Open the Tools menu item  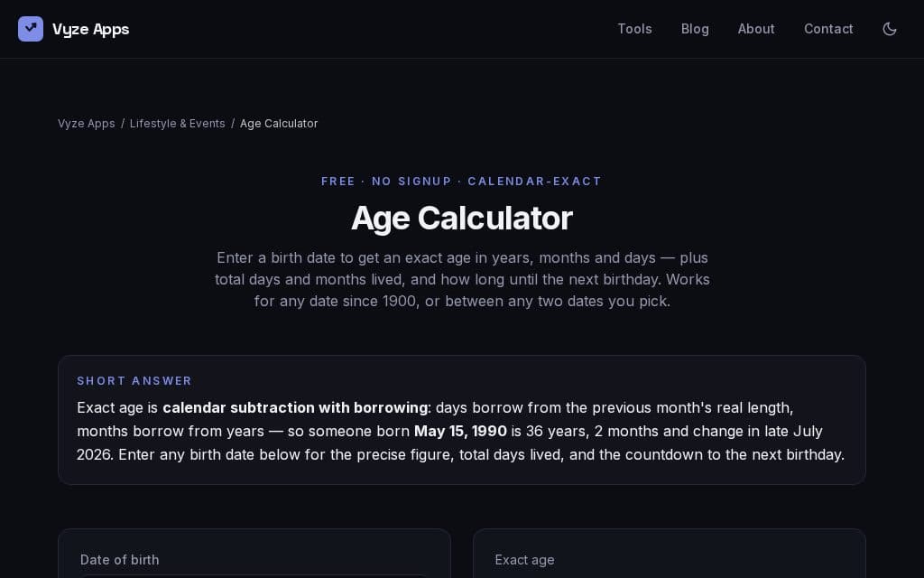pyautogui.click(x=634, y=29)
